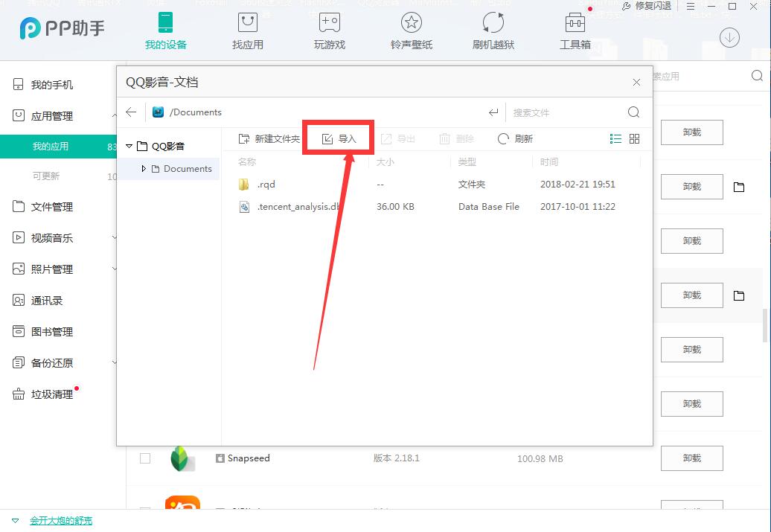Click 新建文件夹 in the toolbar
The height and width of the screenshot is (532, 771).
pyautogui.click(x=269, y=139)
